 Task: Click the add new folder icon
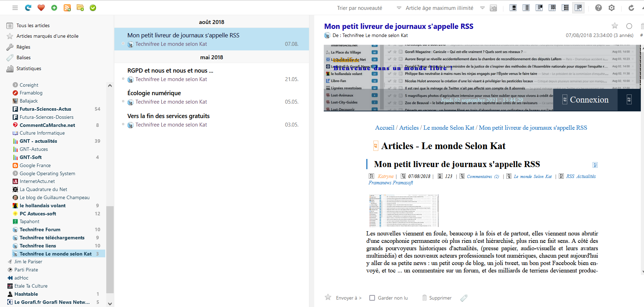tap(80, 8)
